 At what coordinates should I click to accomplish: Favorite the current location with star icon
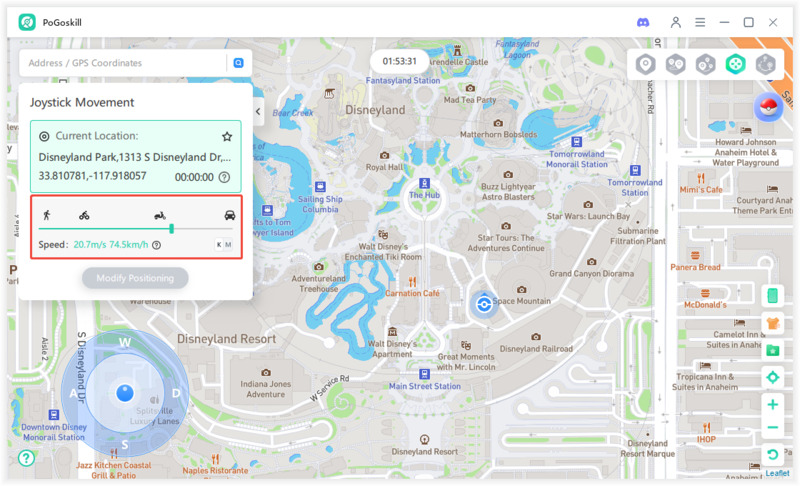(x=227, y=136)
